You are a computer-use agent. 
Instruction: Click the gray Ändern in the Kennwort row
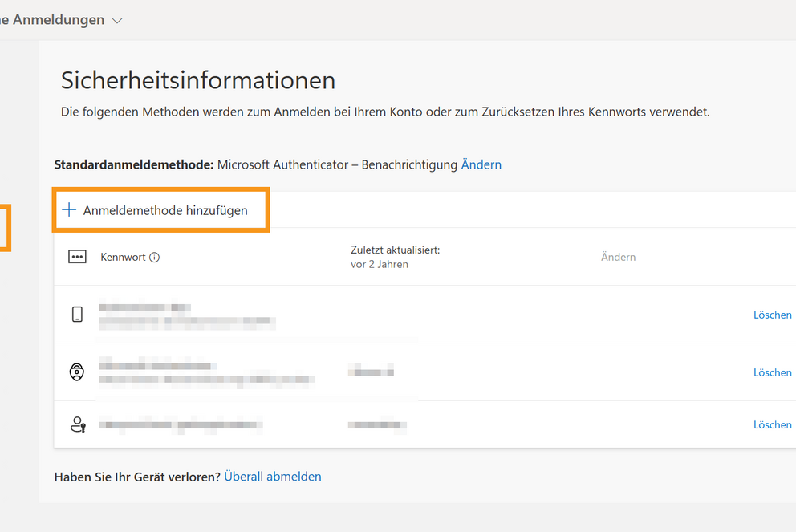[x=618, y=257]
